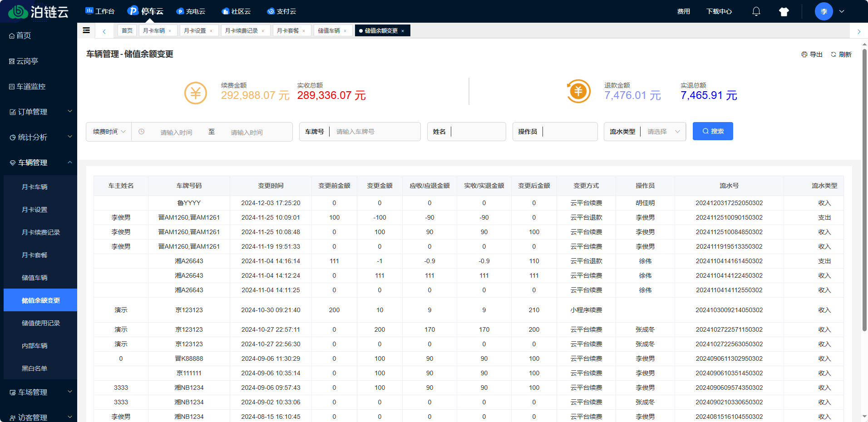Toggle the sidebar collapse hamburger icon
The height and width of the screenshot is (422, 868).
[x=86, y=30]
